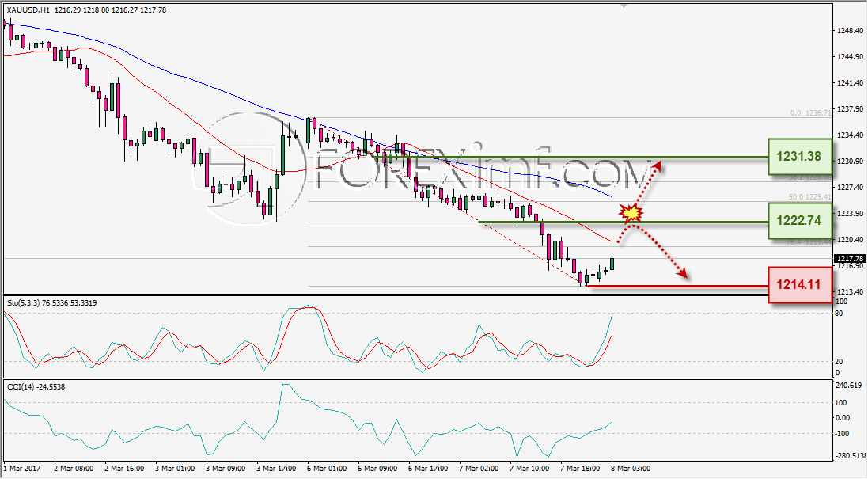Click the 3 Mar 17:00 time label
Image resolution: width=868 pixels, height=479 pixels.
tap(276, 469)
